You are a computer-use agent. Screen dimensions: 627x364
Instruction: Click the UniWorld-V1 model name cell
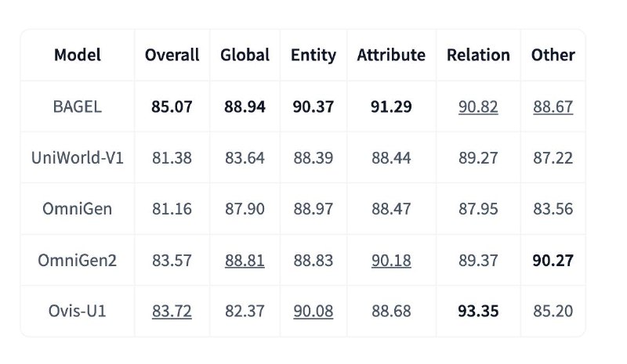pyautogui.click(x=77, y=158)
